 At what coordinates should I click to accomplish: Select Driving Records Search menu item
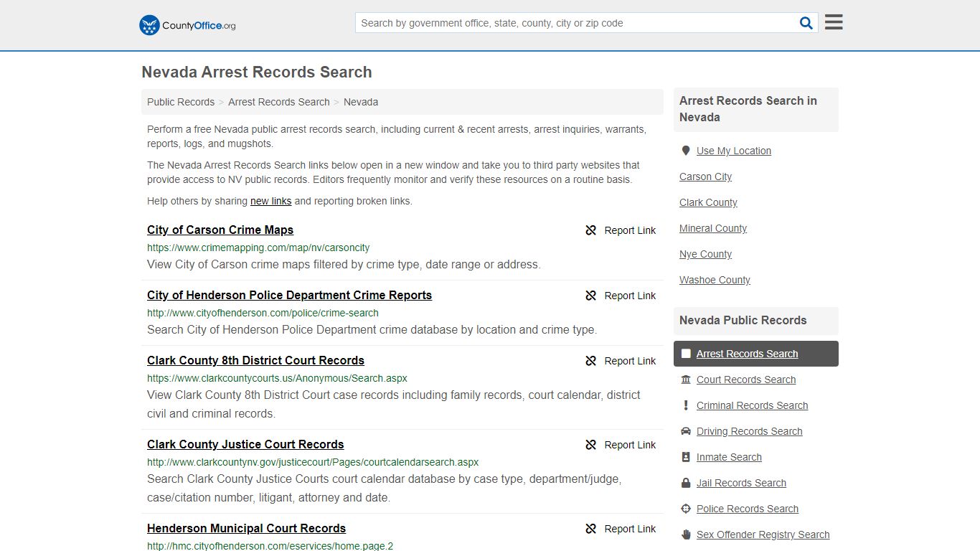pos(749,431)
